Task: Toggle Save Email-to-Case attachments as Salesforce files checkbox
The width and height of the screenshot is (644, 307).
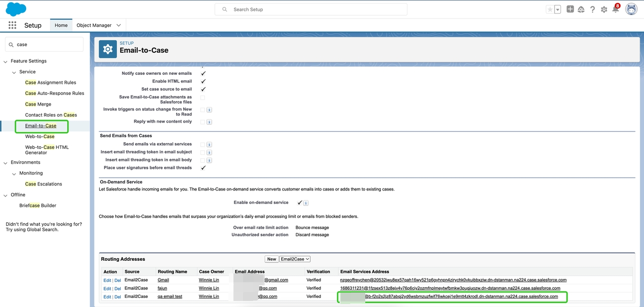Action: click(203, 97)
